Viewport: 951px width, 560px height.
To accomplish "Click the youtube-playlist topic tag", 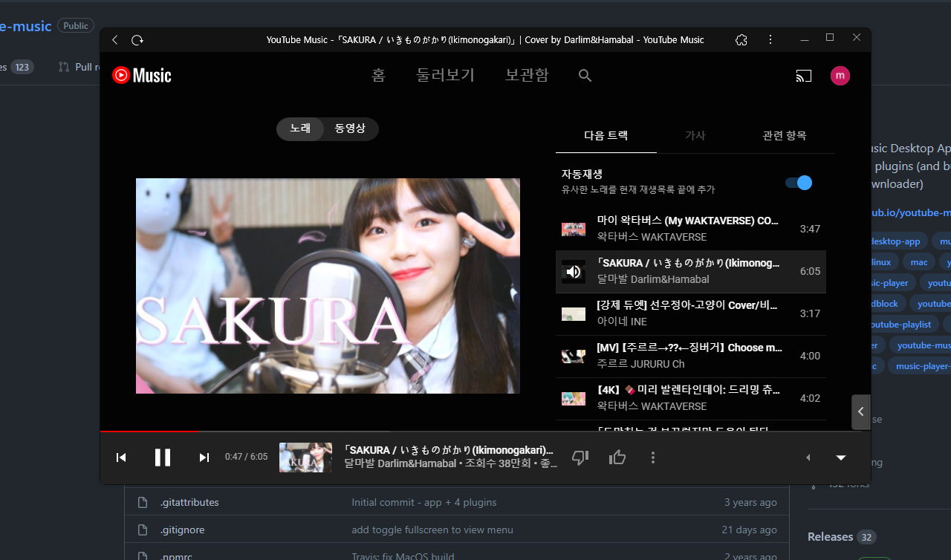I will [900, 325].
